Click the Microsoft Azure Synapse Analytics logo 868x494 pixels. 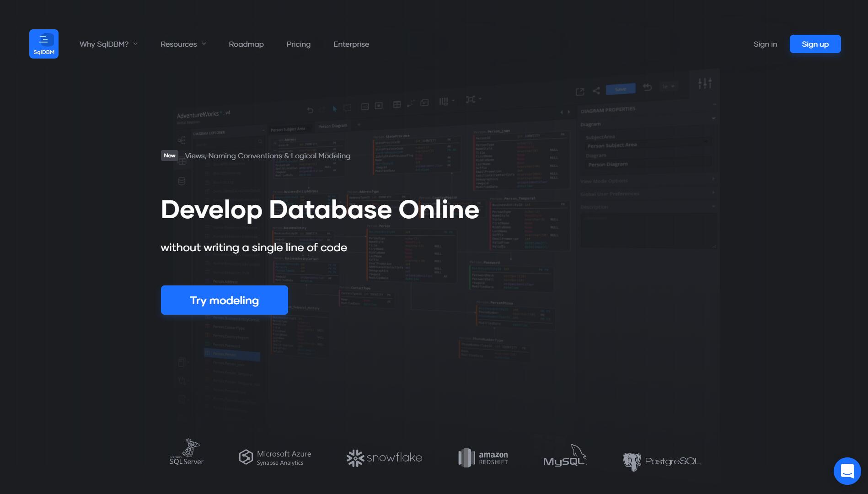click(x=275, y=457)
